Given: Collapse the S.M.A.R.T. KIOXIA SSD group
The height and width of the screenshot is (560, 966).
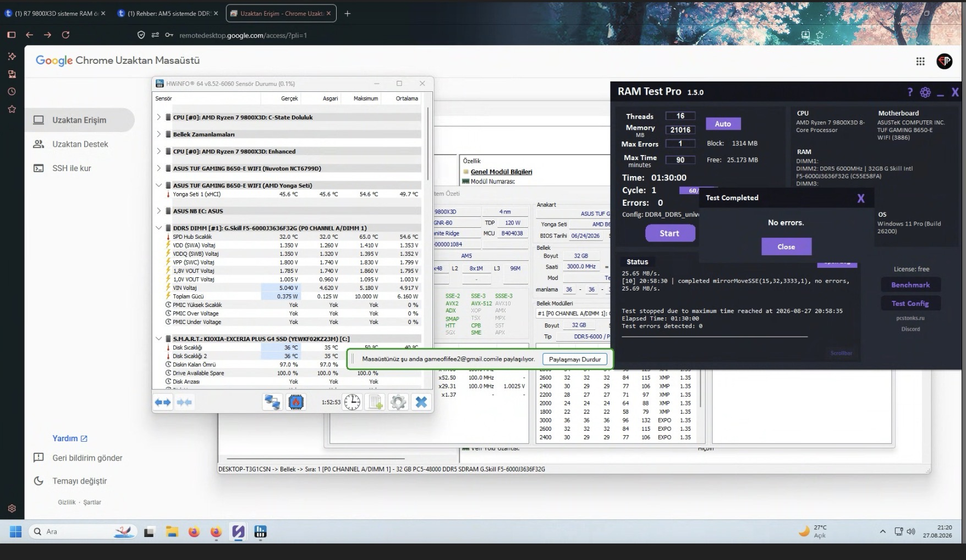Looking at the screenshot, I should 158,339.
